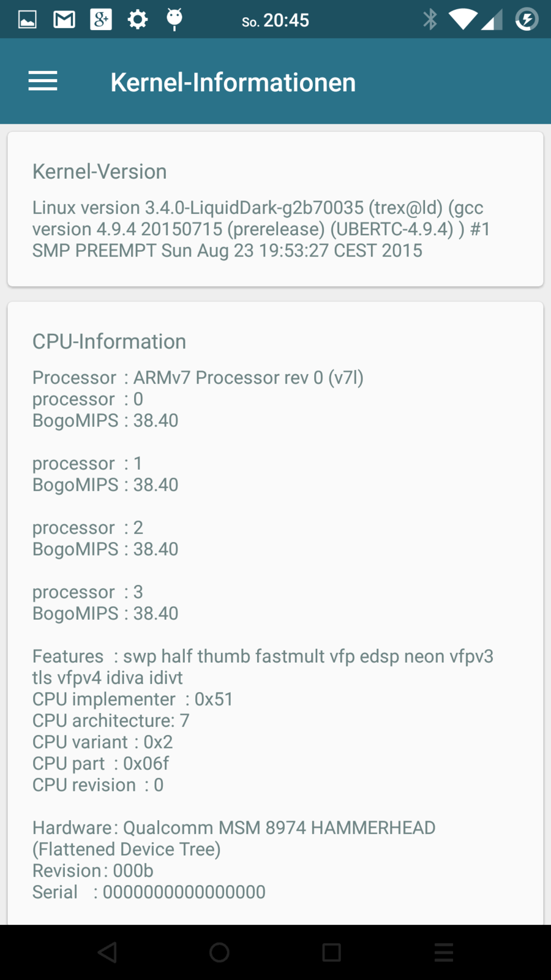
Task: Open recent apps with square button
Action: point(331,952)
